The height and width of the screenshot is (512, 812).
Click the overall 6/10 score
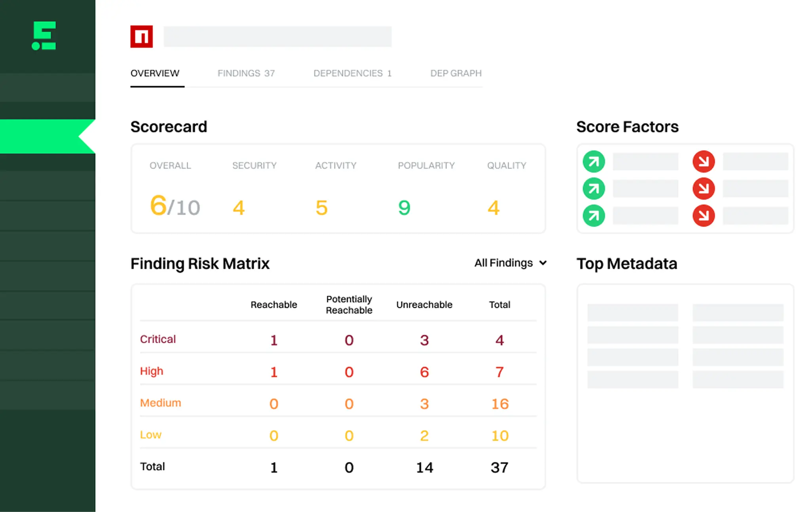coord(175,206)
